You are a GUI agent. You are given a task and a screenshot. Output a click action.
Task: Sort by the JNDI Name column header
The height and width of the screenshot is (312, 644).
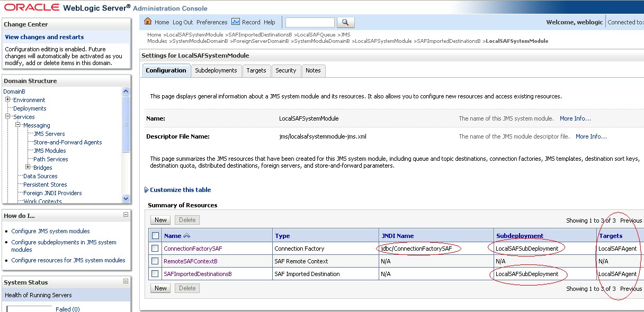[398, 236]
